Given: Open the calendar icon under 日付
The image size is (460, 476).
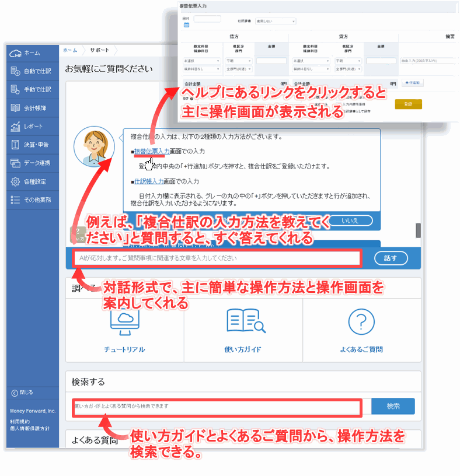Looking at the screenshot, I should (187, 25).
